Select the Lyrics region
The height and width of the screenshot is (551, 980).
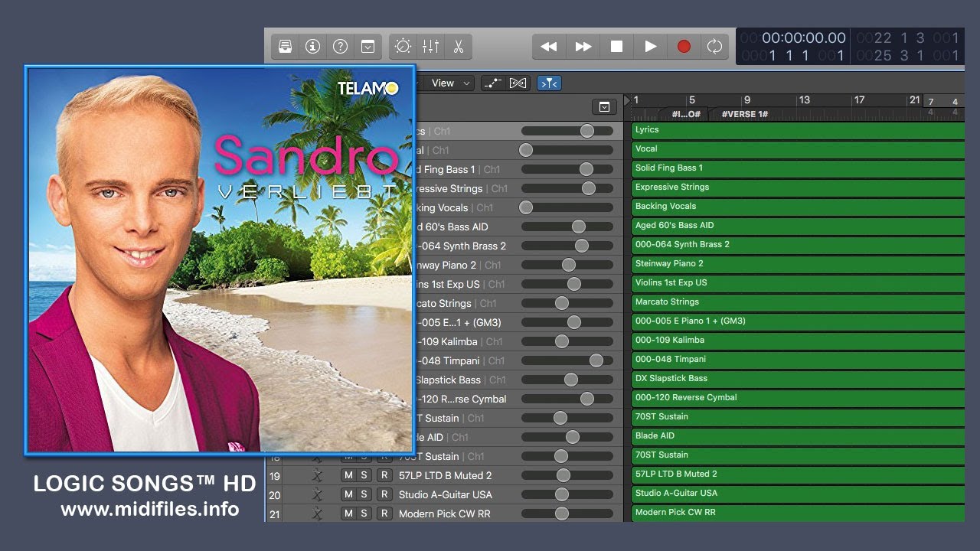point(798,131)
